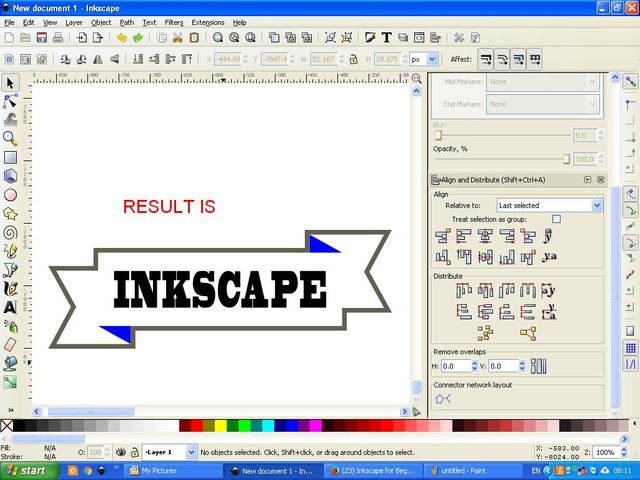
Task: Switch to untitled - Paint taskbar window
Action: 473,471
